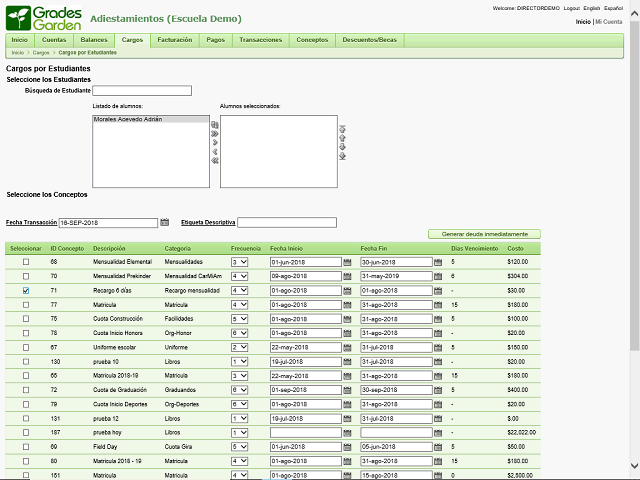The image size is (640, 480).
Task: Switch to the Balances tab
Action: click(94, 40)
